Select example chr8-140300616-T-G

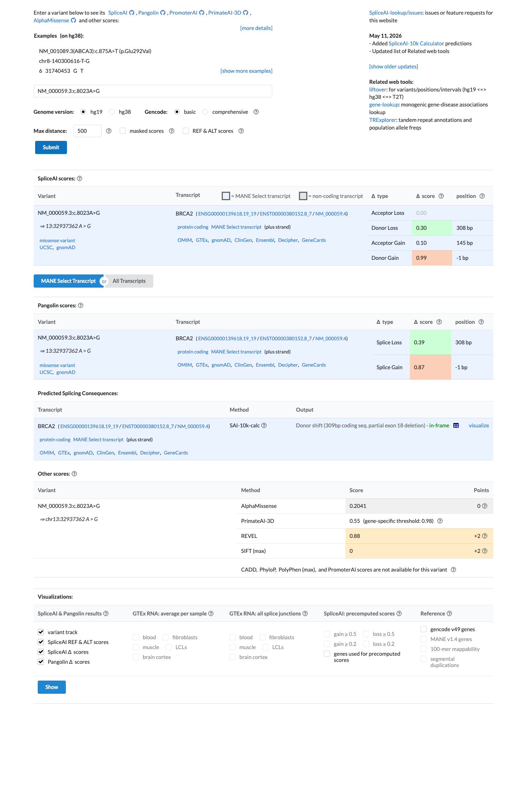click(x=64, y=61)
